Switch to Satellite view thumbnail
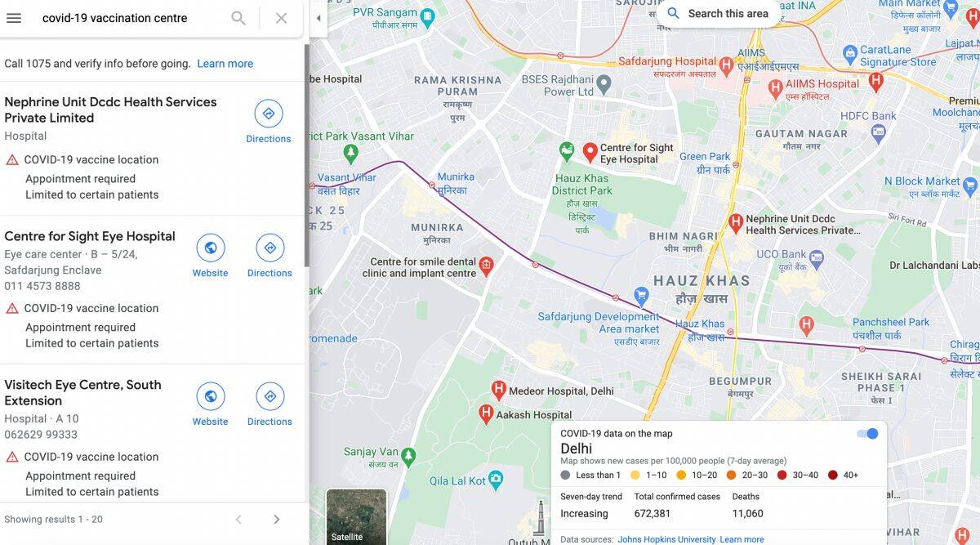Viewport: 980px width, 545px height. coord(356,517)
